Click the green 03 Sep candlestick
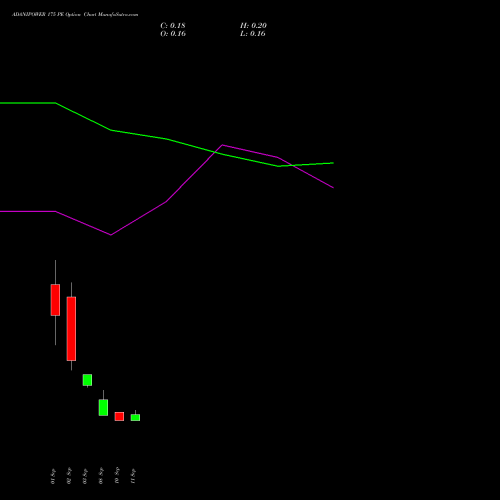The height and width of the screenshot is (500, 500). (x=87, y=380)
